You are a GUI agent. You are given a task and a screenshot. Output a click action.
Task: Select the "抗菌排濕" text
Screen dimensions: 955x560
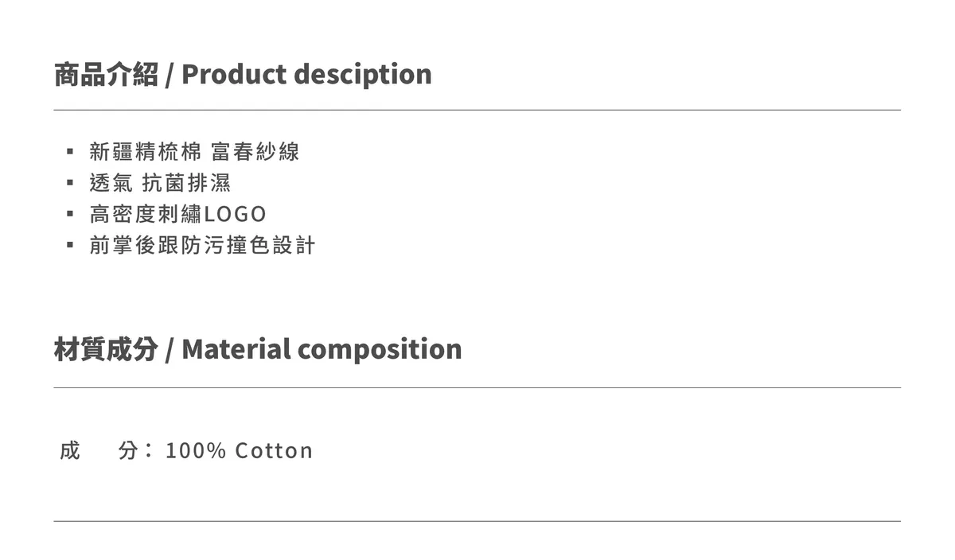pos(186,183)
